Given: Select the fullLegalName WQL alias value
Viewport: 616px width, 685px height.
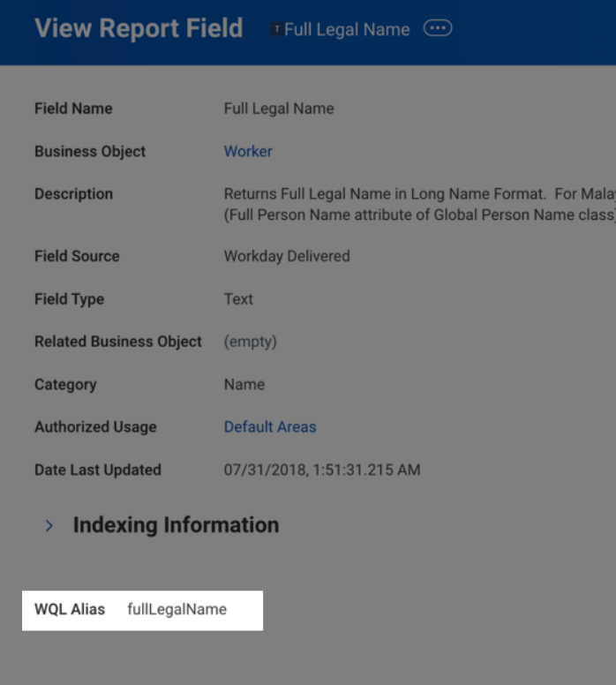Looking at the screenshot, I should coord(177,609).
